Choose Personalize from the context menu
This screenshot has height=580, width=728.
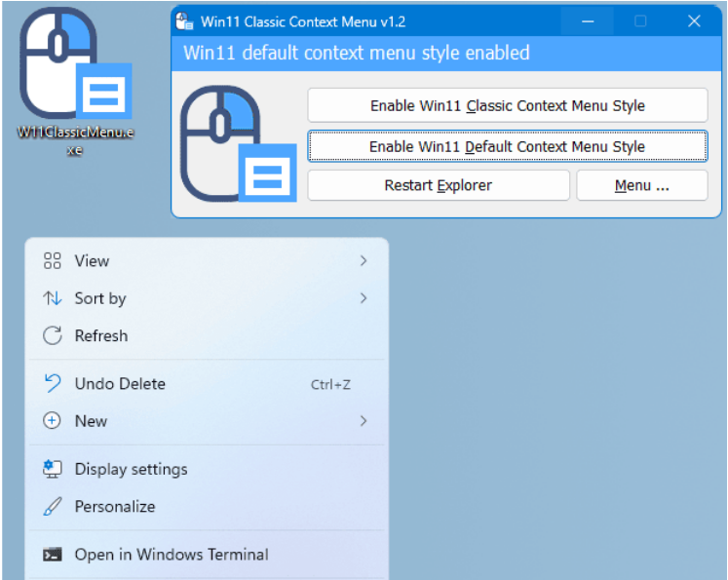(115, 507)
